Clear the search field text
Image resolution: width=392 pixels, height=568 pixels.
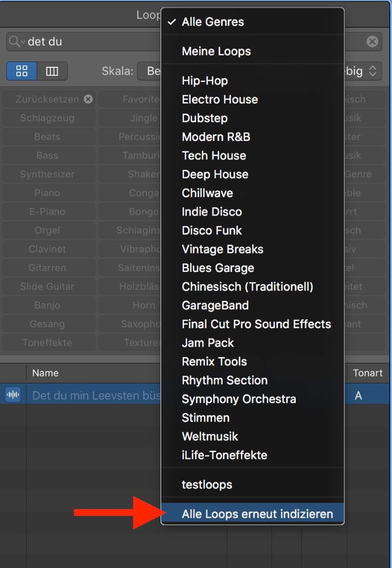372,42
